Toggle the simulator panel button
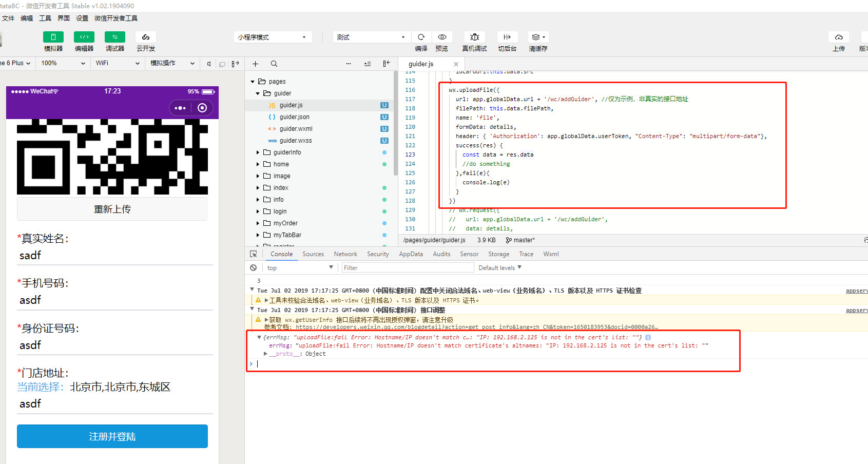The image size is (868, 464). pos(53,37)
